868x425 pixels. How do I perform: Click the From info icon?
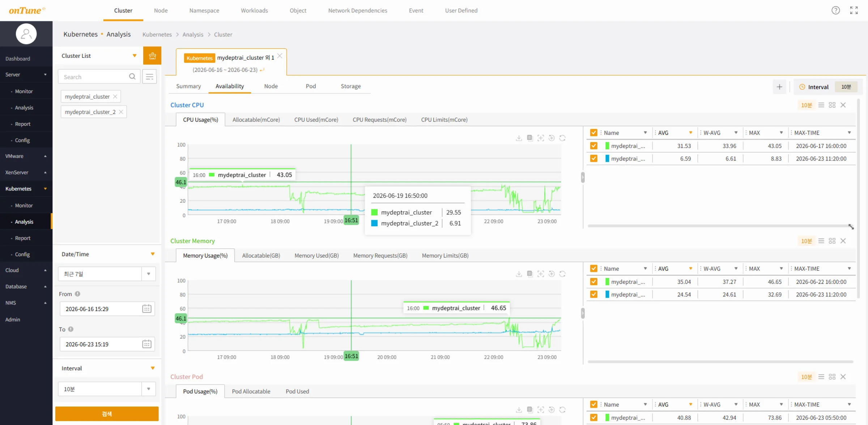point(77,294)
